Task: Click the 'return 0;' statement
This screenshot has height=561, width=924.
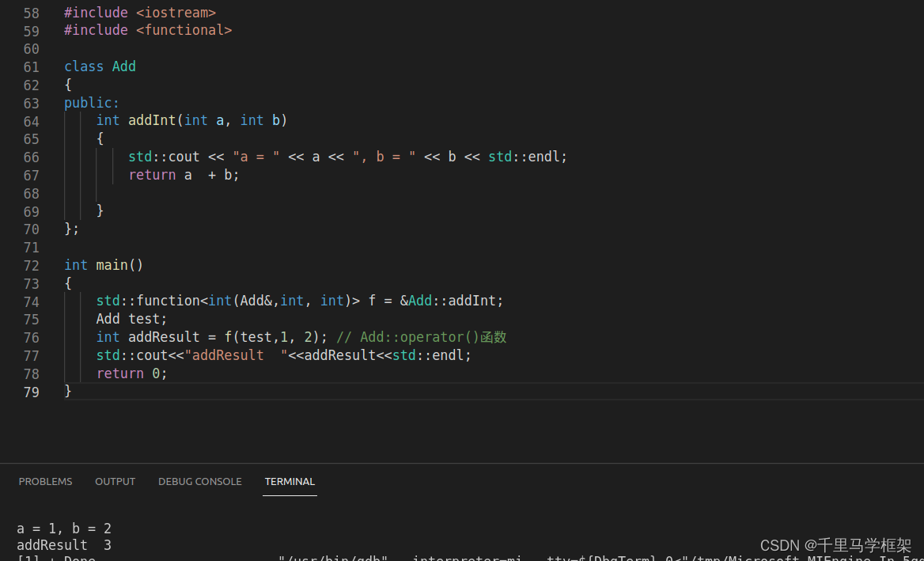Action: tap(132, 373)
